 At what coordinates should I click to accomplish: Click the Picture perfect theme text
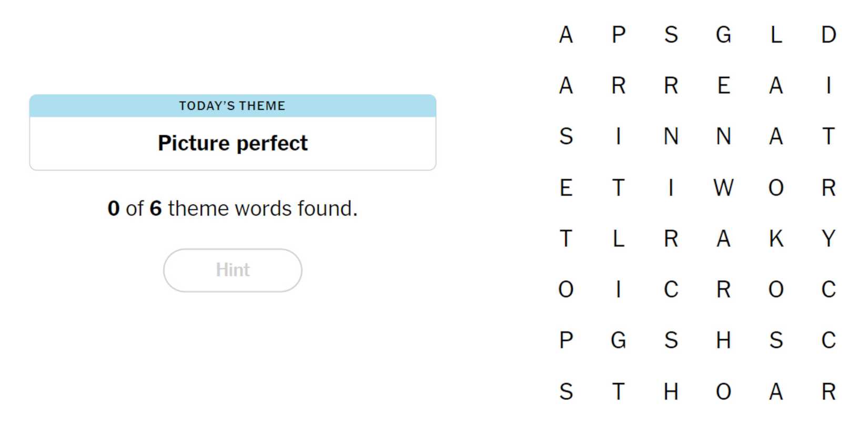click(x=233, y=143)
